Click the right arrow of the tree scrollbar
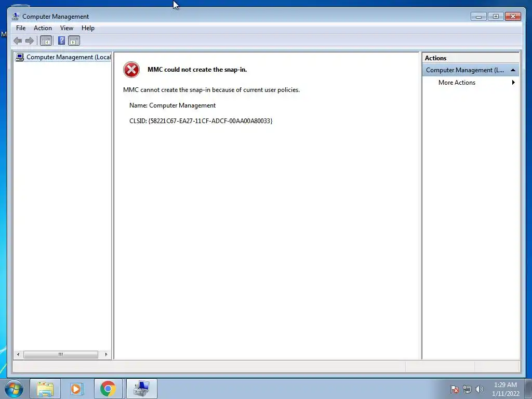The height and width of the screenshot is (399, 532). click(x=106, y=354)
